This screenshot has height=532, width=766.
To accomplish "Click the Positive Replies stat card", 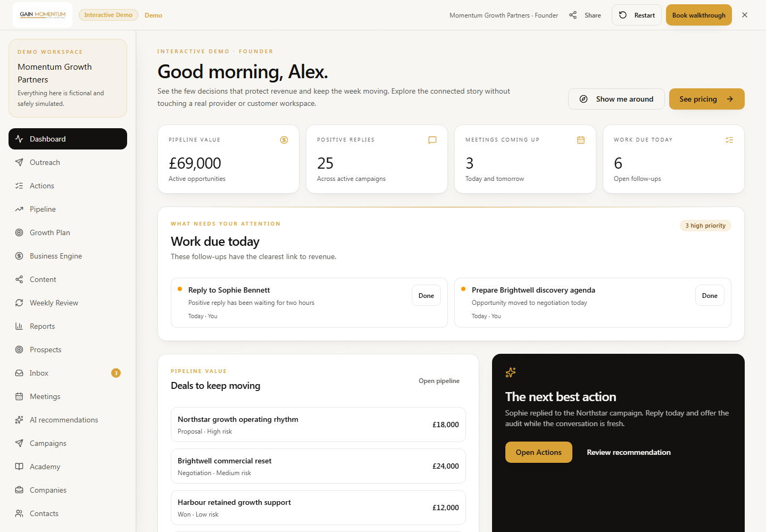I will pyautogui.click(x=377, y=159).
